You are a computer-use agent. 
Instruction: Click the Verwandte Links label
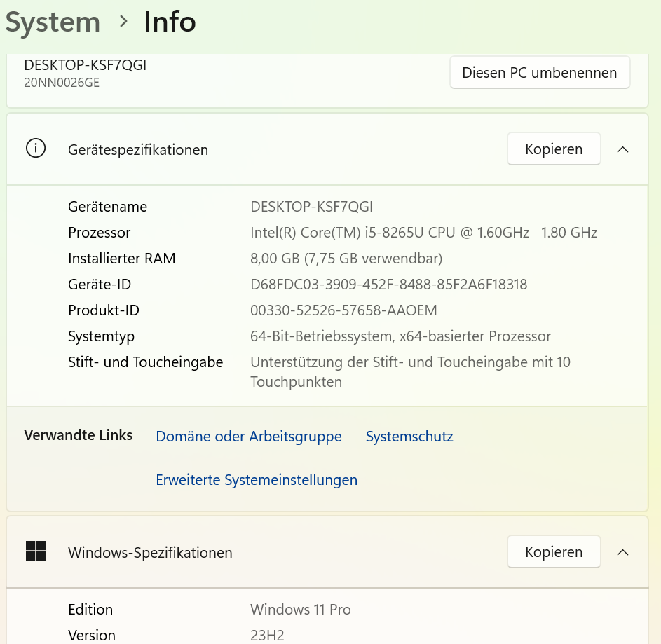click(x=79, y=435)
